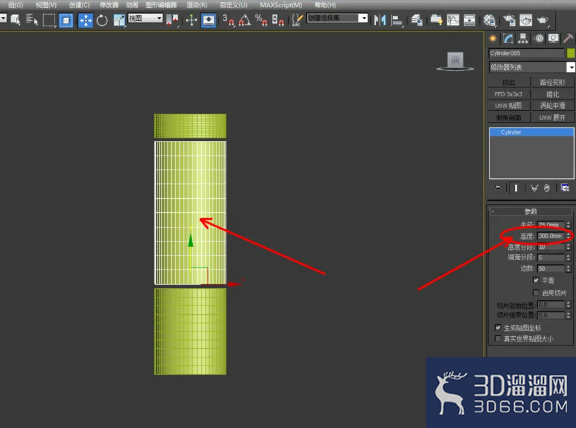Select Cylinder in the modifier stack
Image resolution: width=576 pixels, height=428 pixels.
(531, 132)
